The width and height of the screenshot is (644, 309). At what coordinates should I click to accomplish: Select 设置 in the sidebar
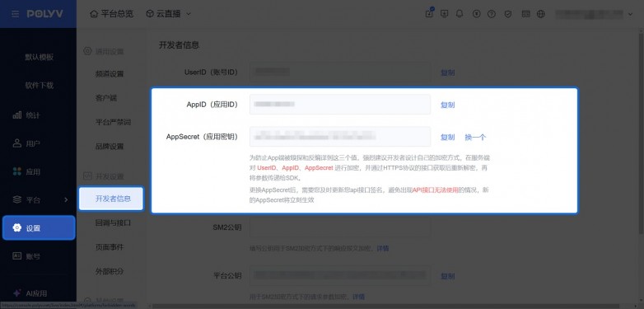[39, 228]
